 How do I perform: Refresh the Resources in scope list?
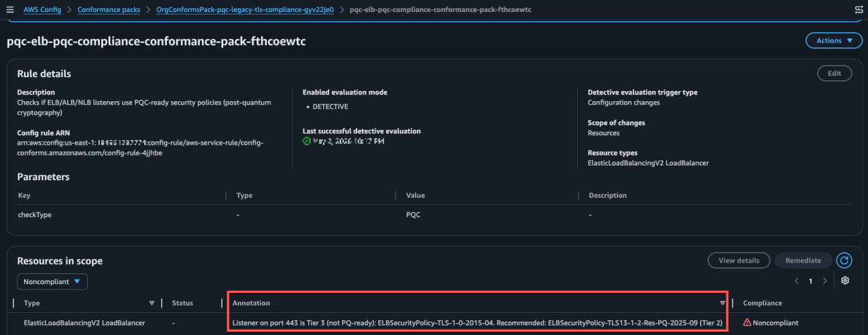point(845,261)
